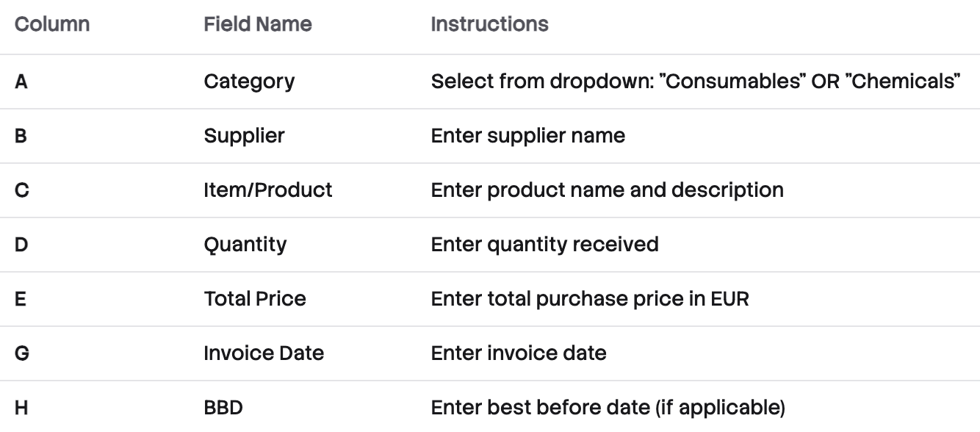Image resolution: width=980 pixels, height=432 pixels.
Task: Click the Enter supplier name instruction
Action: click(x=528, y=135)
